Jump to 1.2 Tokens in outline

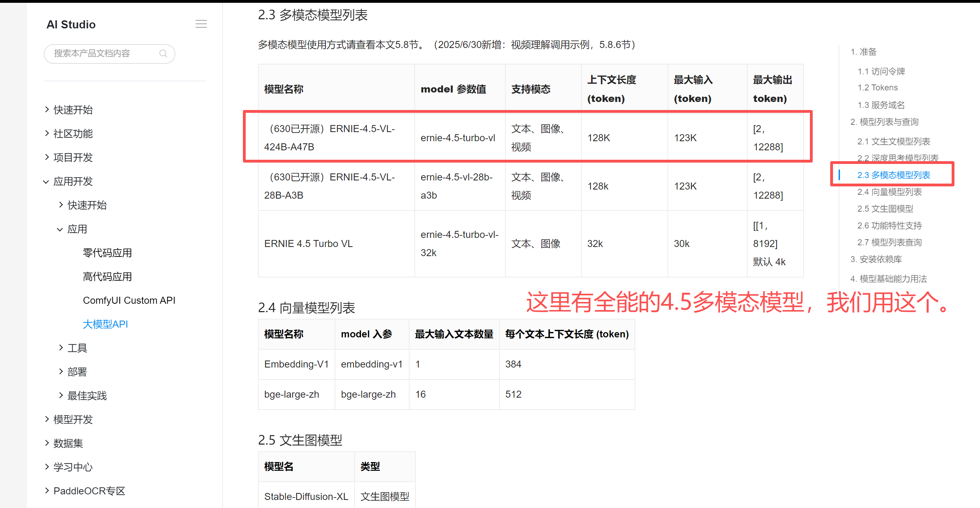877,88
